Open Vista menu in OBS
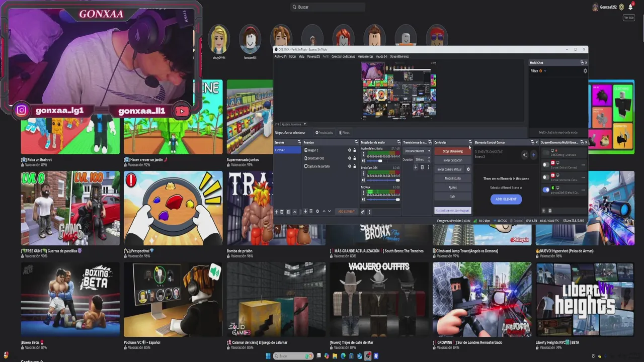644x362 pixels. coord(302,56)
